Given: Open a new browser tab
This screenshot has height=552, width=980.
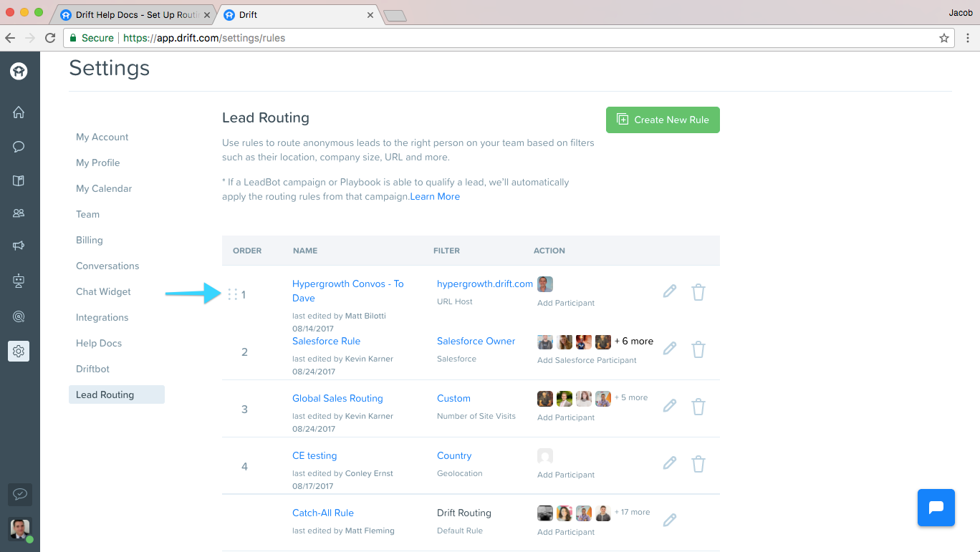Looking at the screenshot, I should point(395,15).
